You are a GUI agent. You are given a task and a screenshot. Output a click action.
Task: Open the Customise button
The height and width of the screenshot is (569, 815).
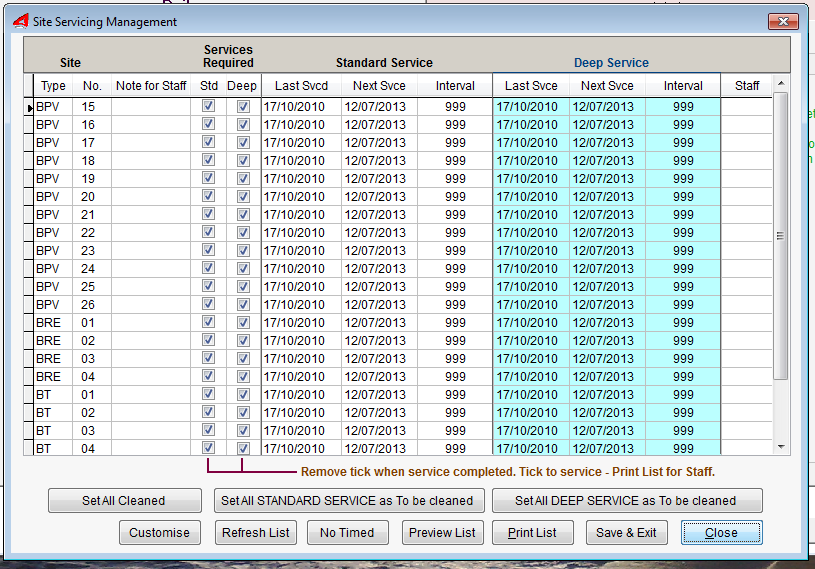pos(160,533)
